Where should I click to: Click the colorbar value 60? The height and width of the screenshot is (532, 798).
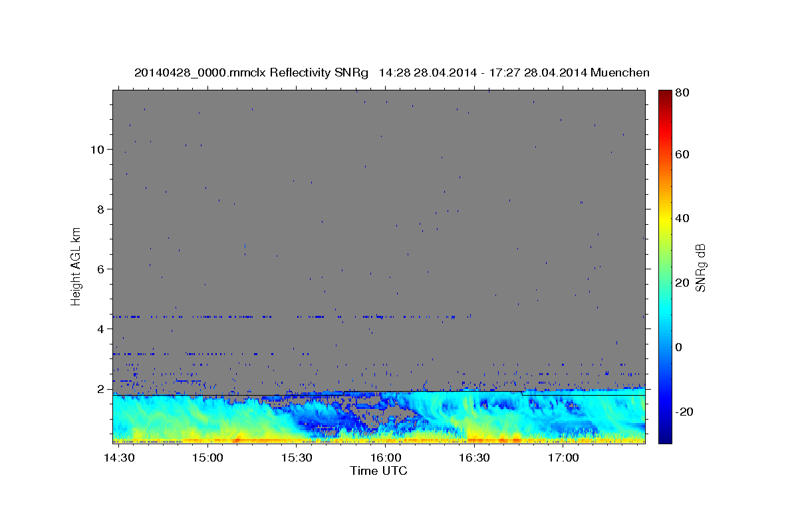click(682, 154)
